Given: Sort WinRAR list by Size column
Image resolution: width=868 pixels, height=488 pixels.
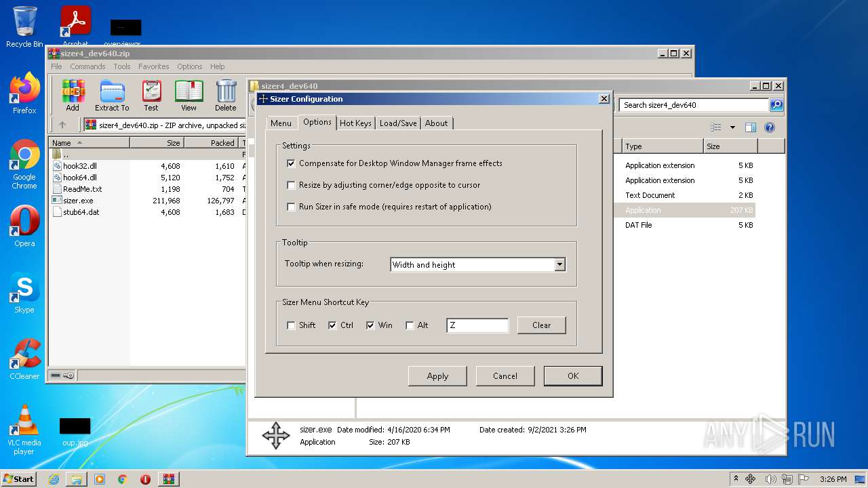Looking at the screenshot, I should click(x=157, y=143).
